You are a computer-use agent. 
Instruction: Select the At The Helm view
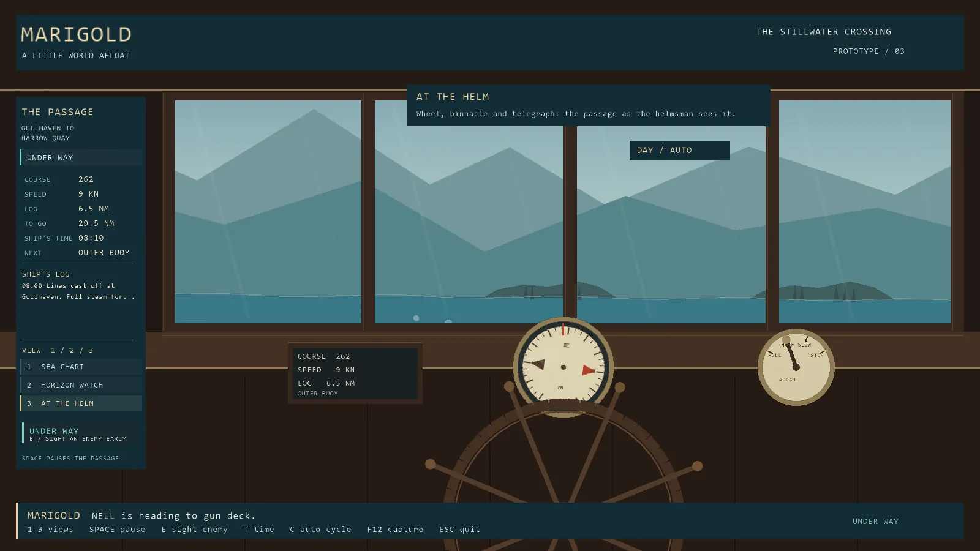(81, 403)
